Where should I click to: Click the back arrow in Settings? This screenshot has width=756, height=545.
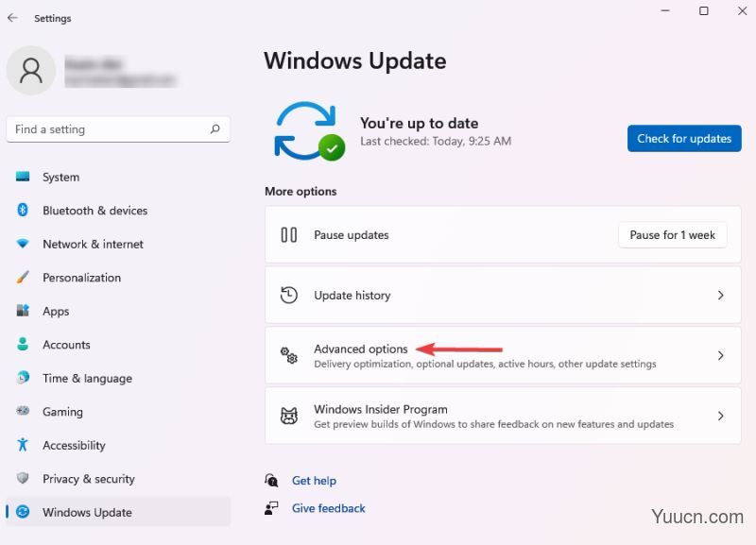point(12,18)
